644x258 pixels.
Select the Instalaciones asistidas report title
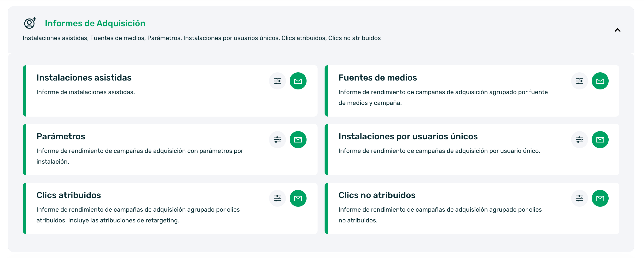(x=84, y=78)
